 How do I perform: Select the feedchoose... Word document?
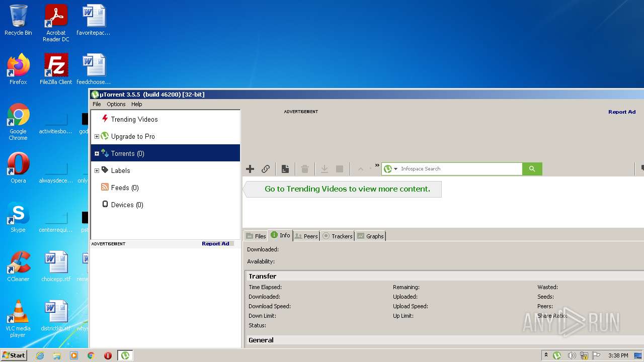pos(94,69)
